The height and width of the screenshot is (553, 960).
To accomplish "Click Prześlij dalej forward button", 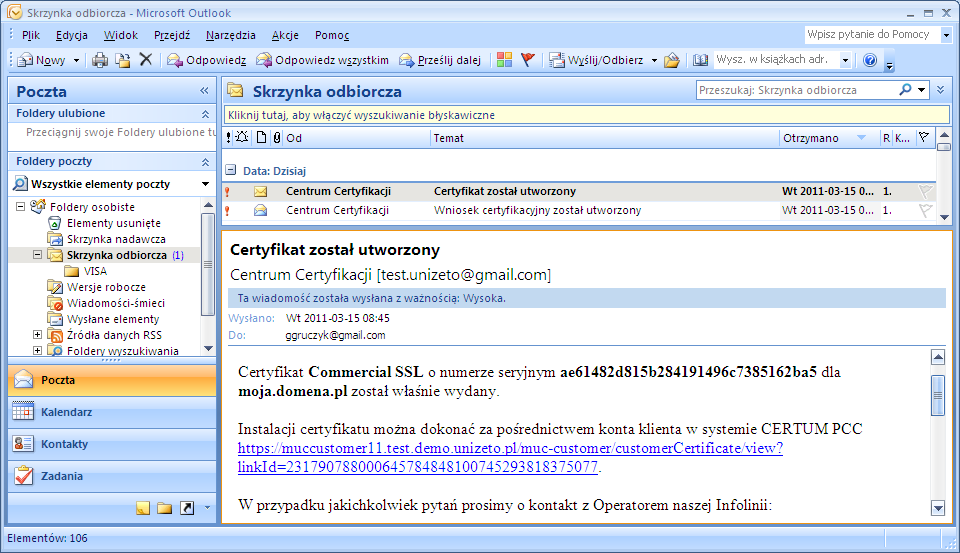I will coord(440,60).
